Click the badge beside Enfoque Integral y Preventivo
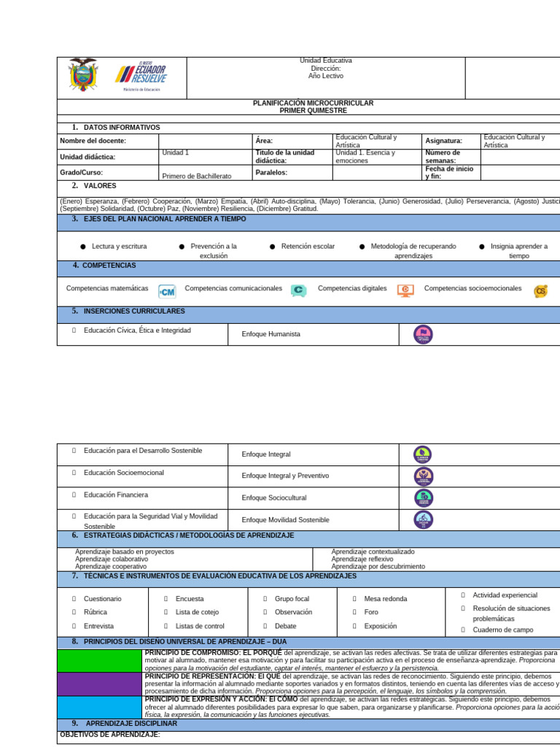Screen dimensions: 560x747 point(424,476)
